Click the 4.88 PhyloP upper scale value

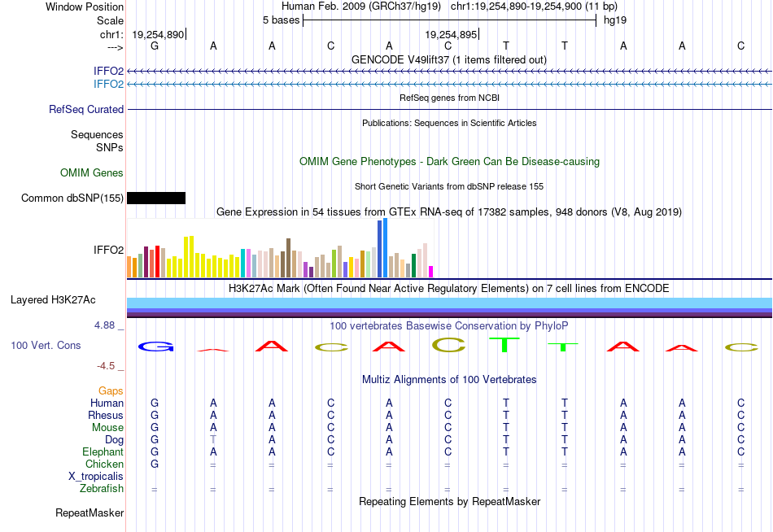[104, 325]
